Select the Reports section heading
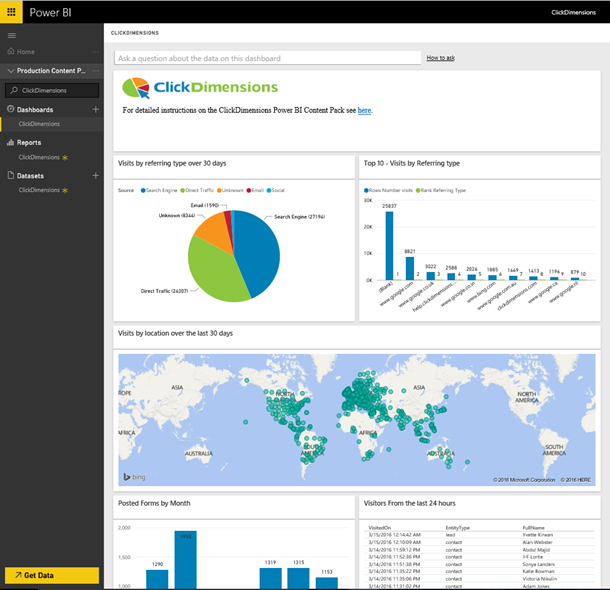The width and height of the screenshot is (610, 590). click(x=29, y=143)
